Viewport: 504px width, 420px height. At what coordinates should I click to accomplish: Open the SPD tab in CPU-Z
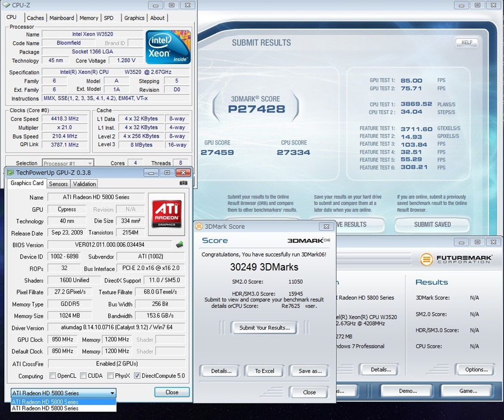[109, 18]
